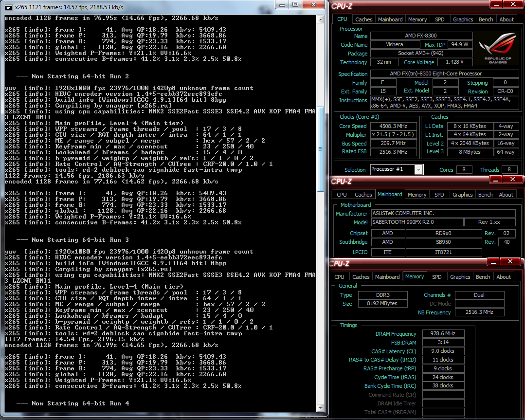Image resolution: width=525 pixels, height=420 pixels.
Task: Maximize the x265 console window
Action: pyautogui.click(x=295, y=5)
